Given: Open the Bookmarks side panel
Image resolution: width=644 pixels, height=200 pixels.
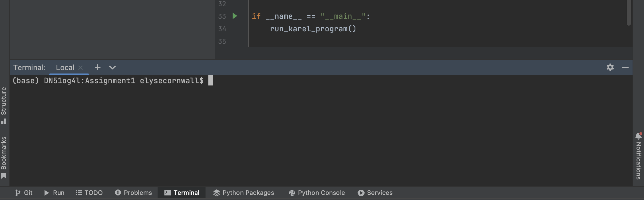Looking at the screenshot, I should (x=4, y=158).
